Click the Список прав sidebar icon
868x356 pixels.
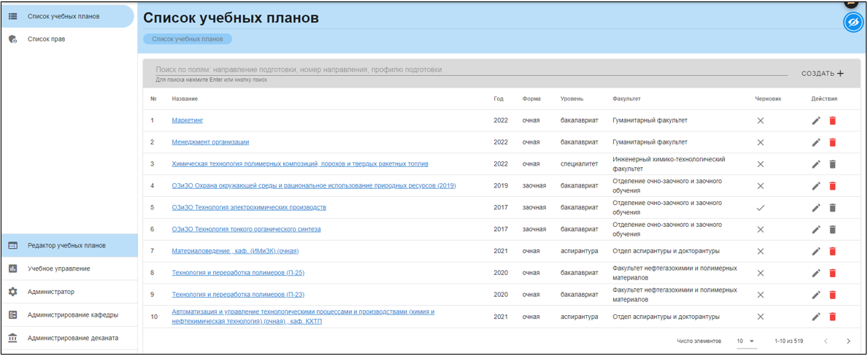tap(12, 39)
